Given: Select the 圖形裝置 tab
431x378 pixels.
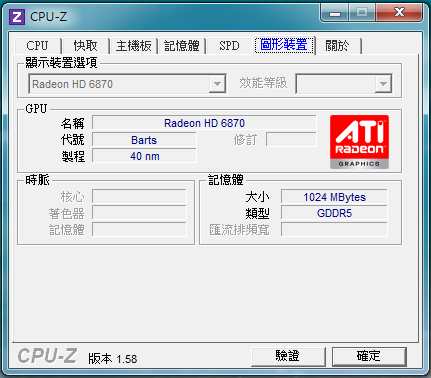Looking at the screenshot, I should [x=284, y=45].
